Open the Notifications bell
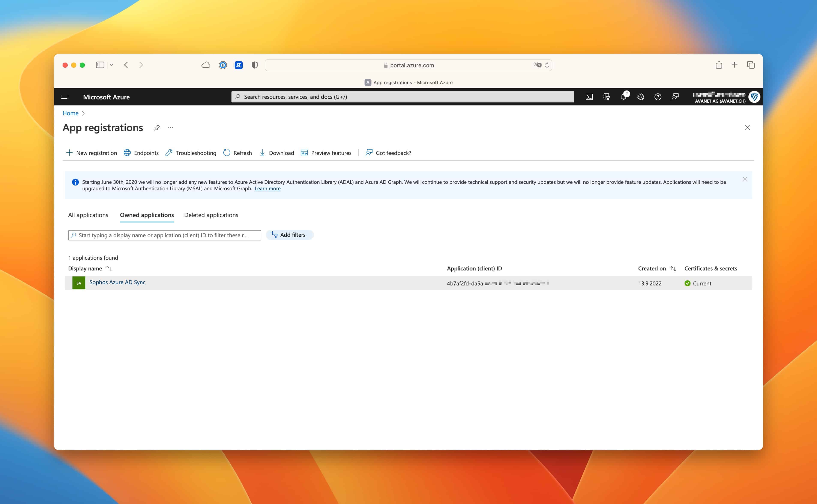 (624, 97)
